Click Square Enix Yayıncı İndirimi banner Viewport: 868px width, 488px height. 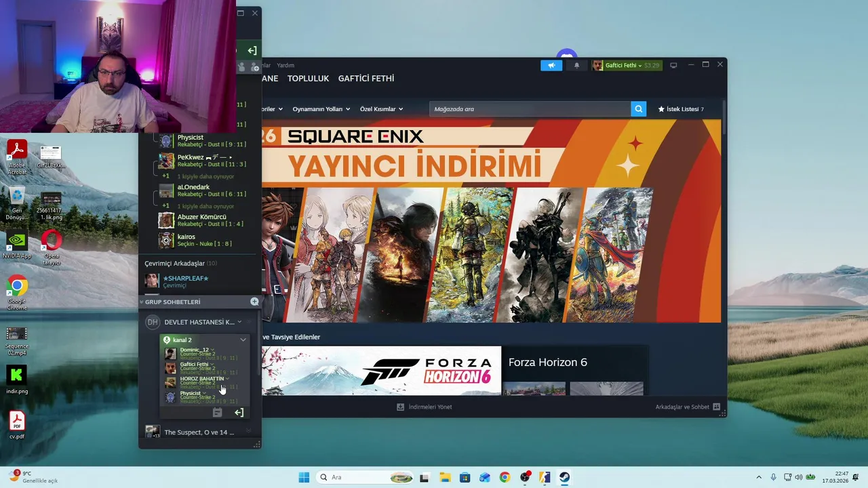click(491, 221)
